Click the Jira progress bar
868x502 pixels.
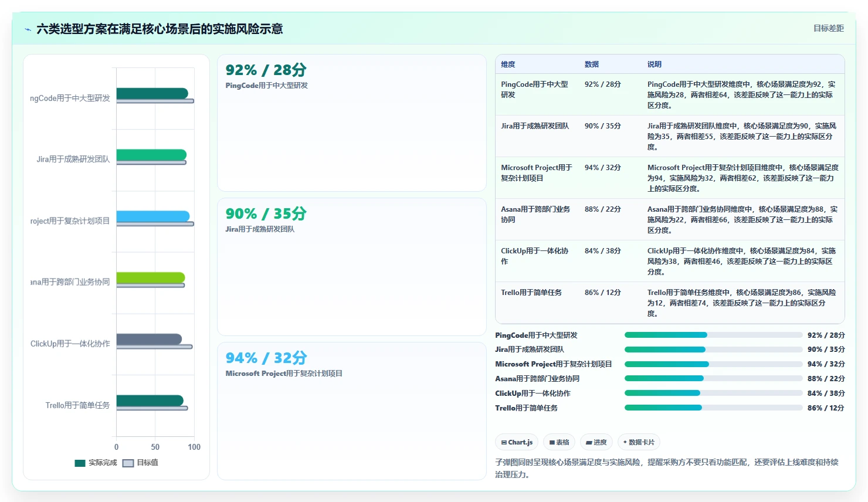[x=713, y=350]
